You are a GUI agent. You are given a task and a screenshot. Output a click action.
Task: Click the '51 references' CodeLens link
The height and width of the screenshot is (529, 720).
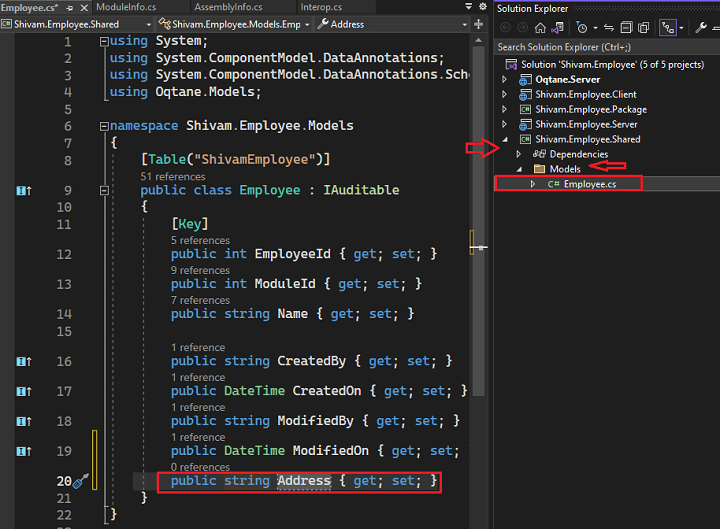pyautogui.click(x=172, y=176)
